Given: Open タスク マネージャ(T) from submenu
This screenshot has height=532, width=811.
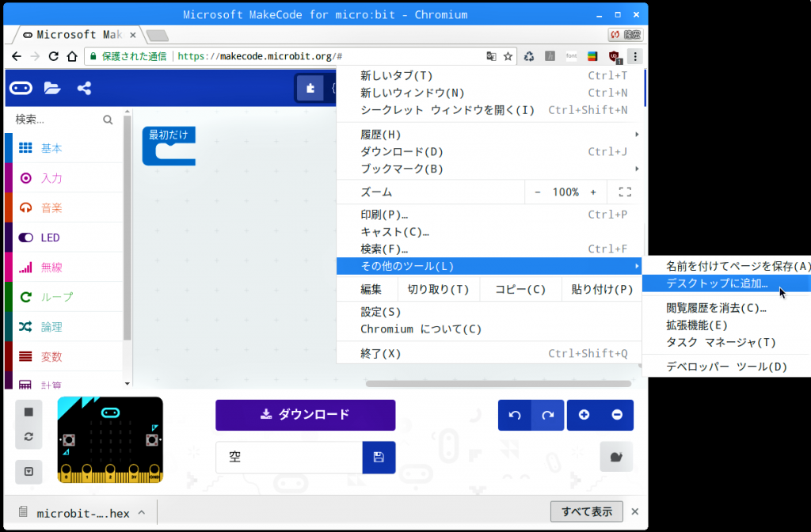Looking at the screenshot, I should [726, 342].
